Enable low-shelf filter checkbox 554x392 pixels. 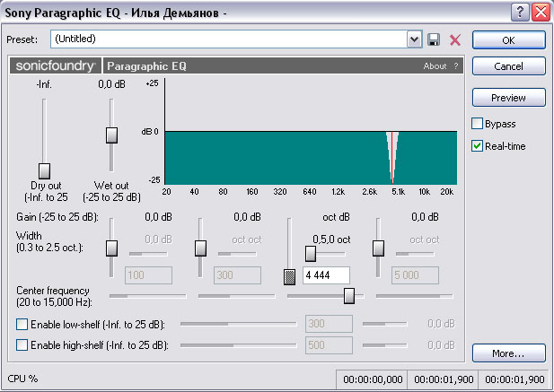[22, 324]
